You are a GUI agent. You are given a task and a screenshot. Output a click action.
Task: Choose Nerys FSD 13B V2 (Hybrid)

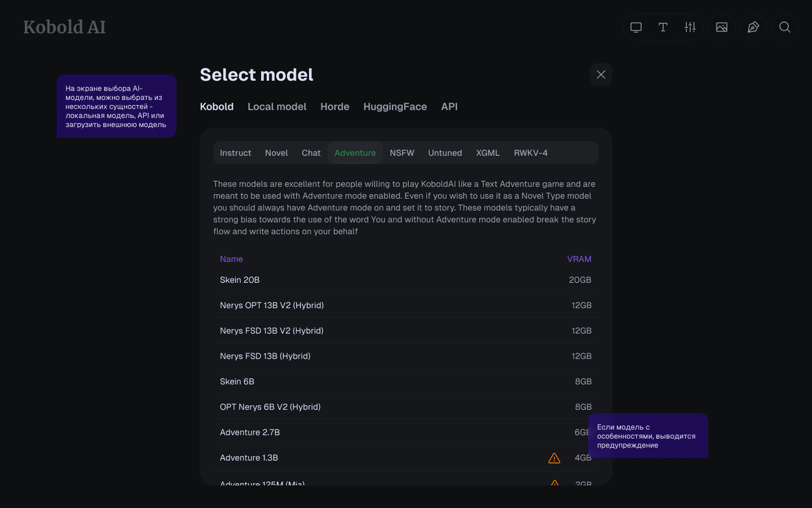(405, 331)
